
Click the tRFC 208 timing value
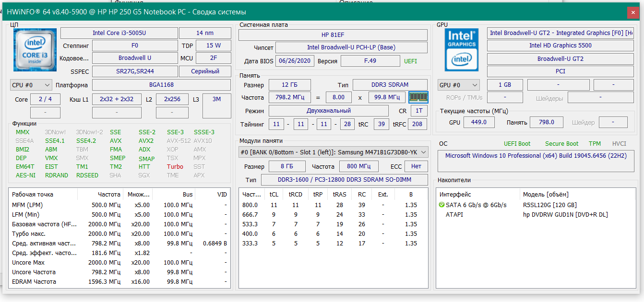point(418,124)
